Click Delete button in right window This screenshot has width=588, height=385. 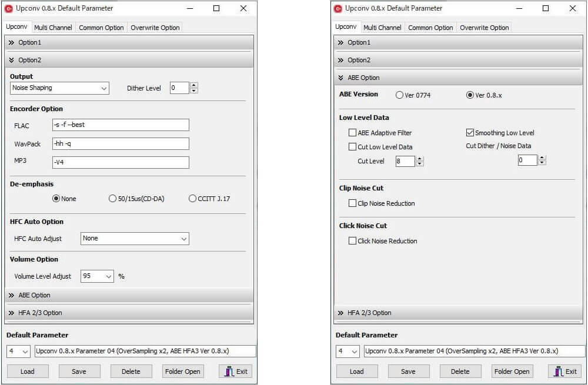point(460,371)
